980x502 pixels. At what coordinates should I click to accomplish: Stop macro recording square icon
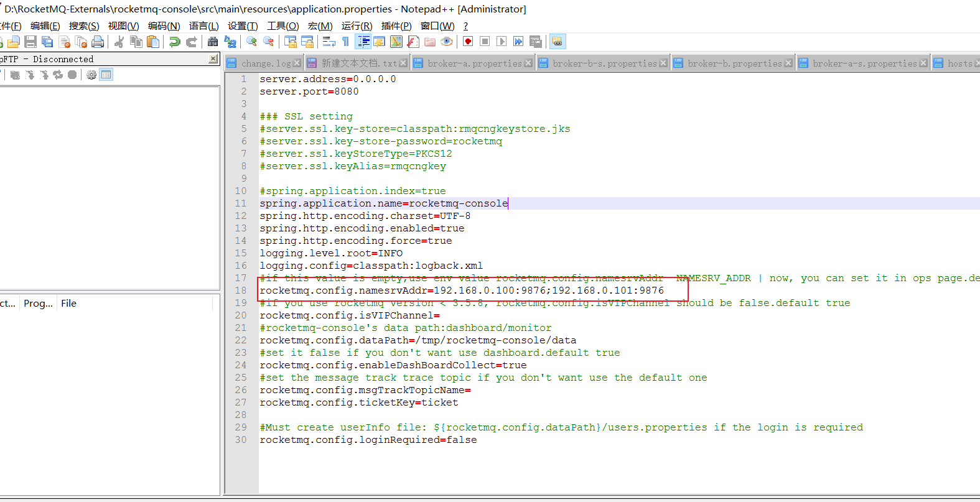[x=485, y=42]
